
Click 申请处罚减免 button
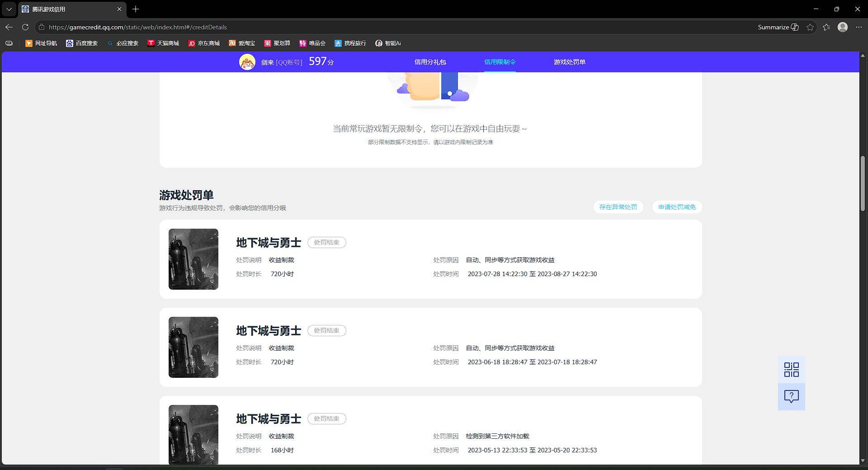677,207
